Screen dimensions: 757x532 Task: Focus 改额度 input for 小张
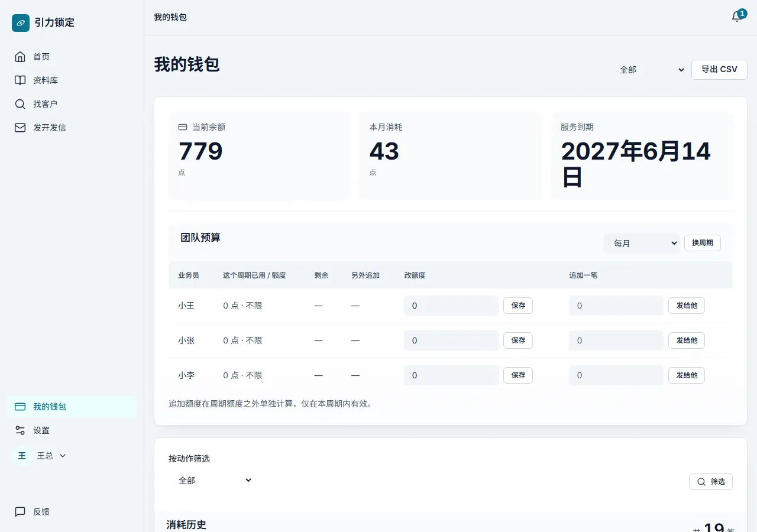pyautogui.click(x=451, y=340)
